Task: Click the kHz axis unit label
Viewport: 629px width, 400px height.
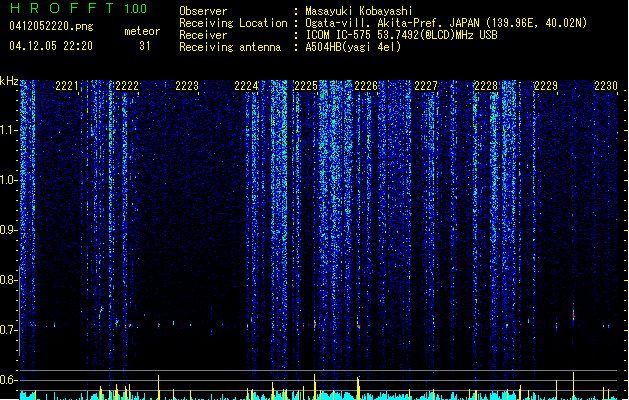Action: point(9,81)
